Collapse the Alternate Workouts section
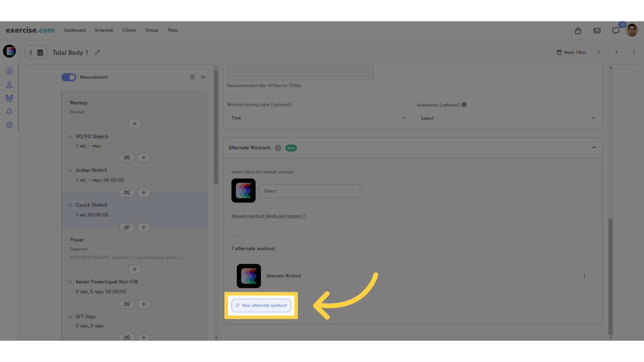The height and width of the screenshot is (362, 644). (x=594, y=147)
